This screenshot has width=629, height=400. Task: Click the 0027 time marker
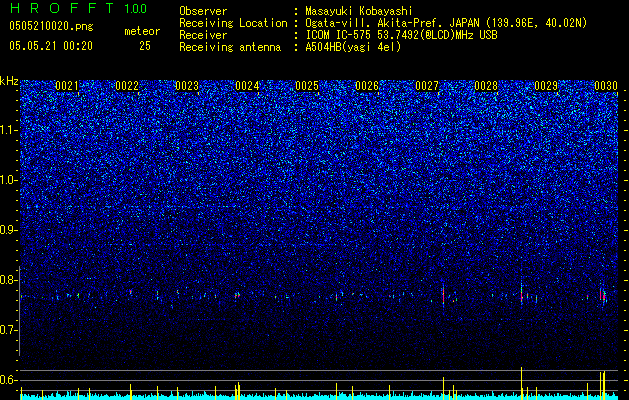[x=427, y=86]
